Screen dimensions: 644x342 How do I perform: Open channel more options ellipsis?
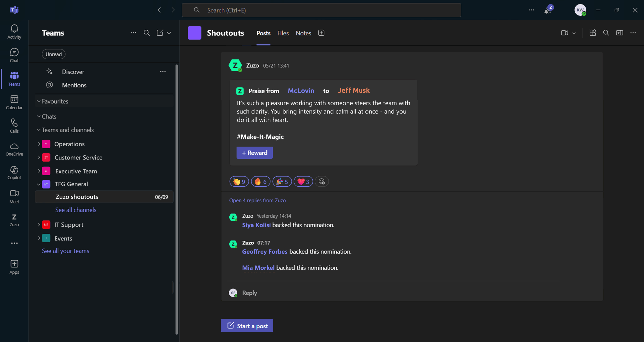click(633, 33)
